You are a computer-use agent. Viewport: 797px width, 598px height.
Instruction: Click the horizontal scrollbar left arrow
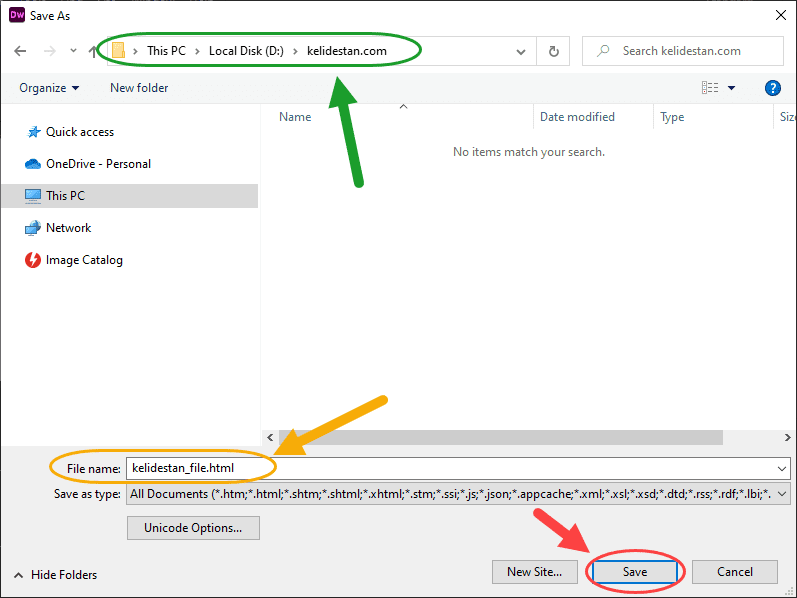tap(270, 437)
